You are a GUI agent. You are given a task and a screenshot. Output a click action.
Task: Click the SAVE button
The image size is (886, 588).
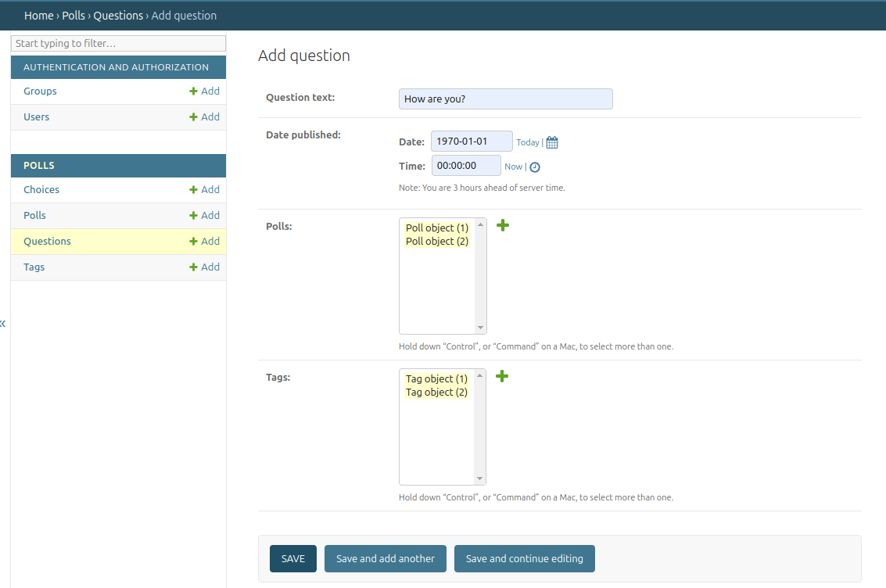click(x=293, y=558)
